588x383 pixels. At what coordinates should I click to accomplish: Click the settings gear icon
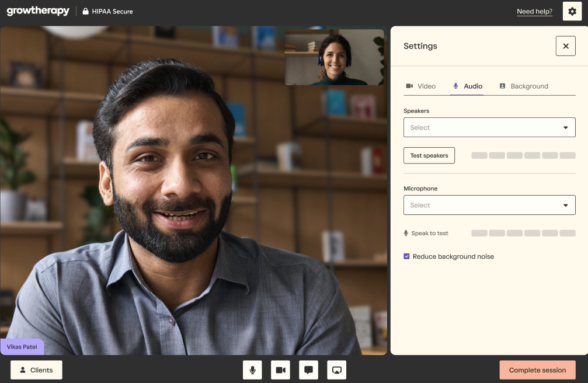click(x=572, y=12)
